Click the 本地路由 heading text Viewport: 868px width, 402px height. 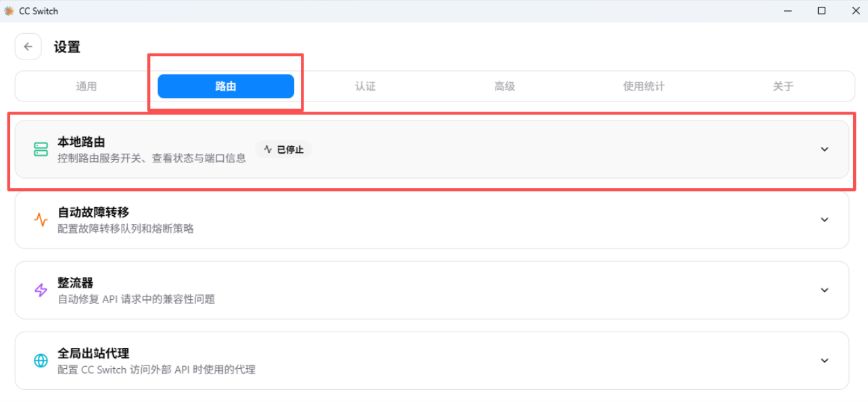tap(81, 142)
